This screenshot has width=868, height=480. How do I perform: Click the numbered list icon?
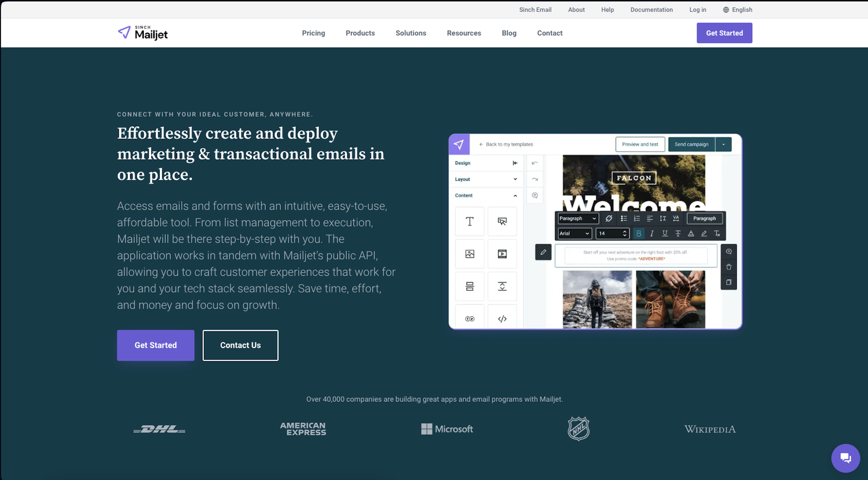click(637, 219)
